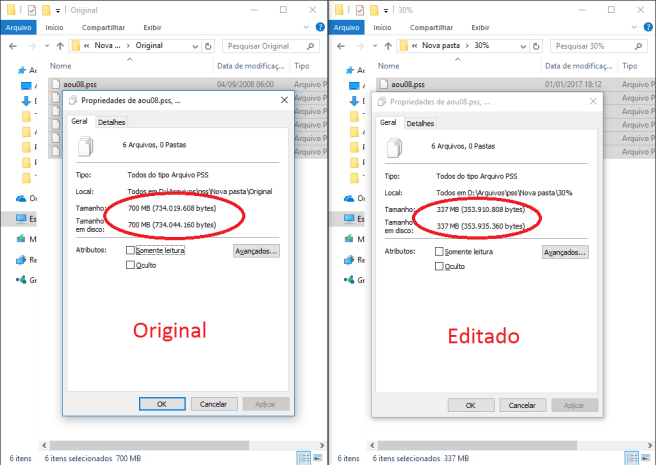Viewport: 656px width, 465px height.
Task: Click the up-arrow button in Original window
Action: point(61,46)
